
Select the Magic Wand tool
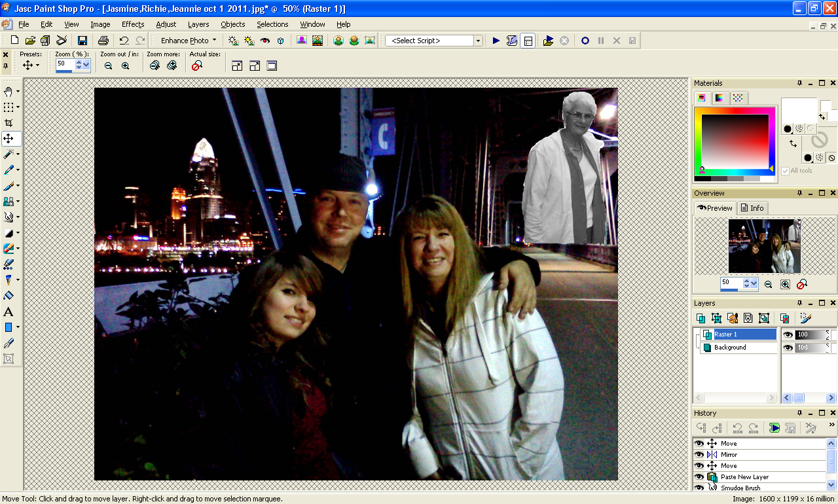[x=9, y=154]
